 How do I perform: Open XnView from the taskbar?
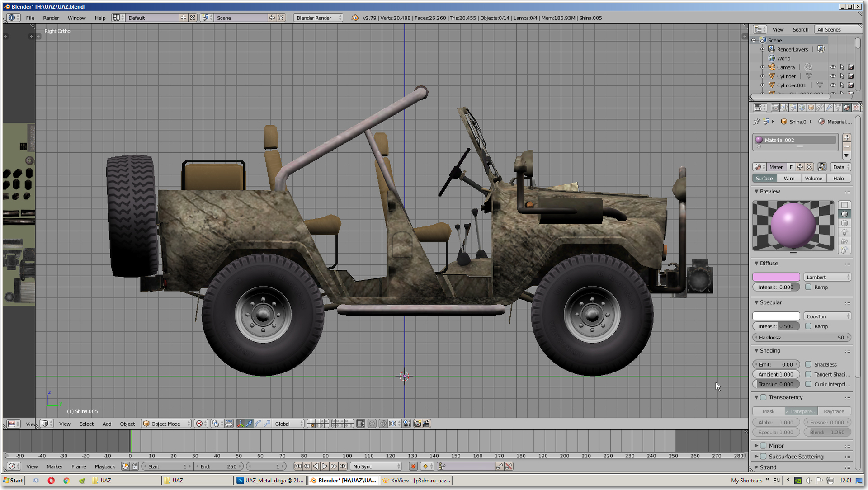pos(417,481)
